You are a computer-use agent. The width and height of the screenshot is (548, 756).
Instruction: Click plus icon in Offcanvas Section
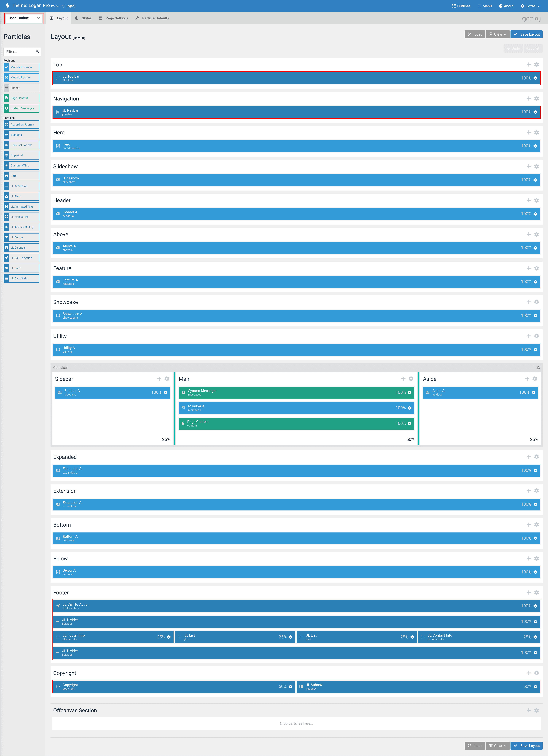coord(529,710)
